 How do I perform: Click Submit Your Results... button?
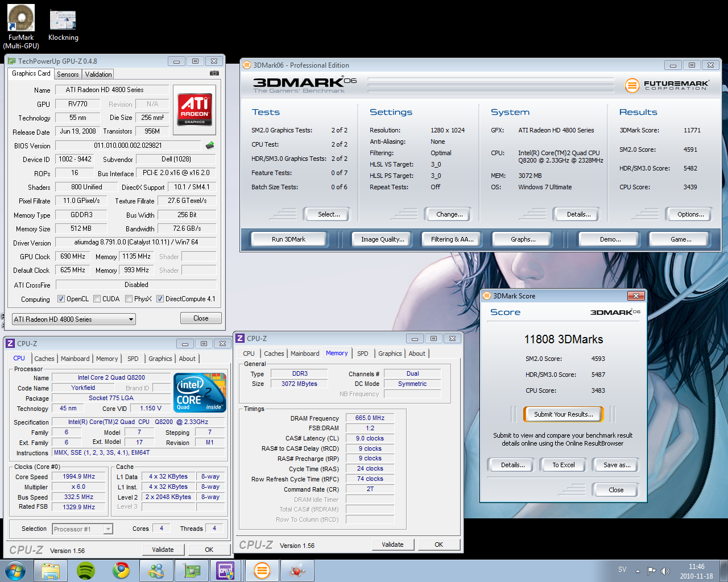(564, 414)
